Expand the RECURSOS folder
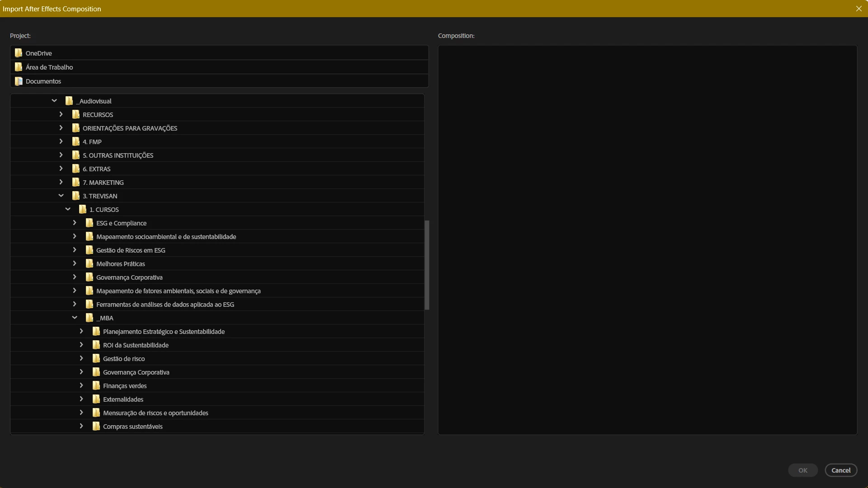The height and width of the screenshot is (488, 868). (61, 114)
